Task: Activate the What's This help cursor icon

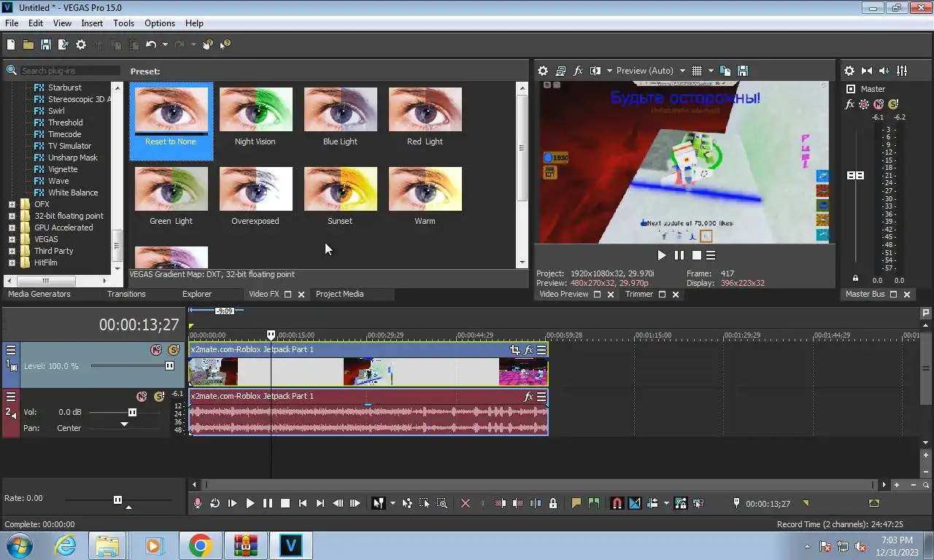Action: [x=225, y=44]
